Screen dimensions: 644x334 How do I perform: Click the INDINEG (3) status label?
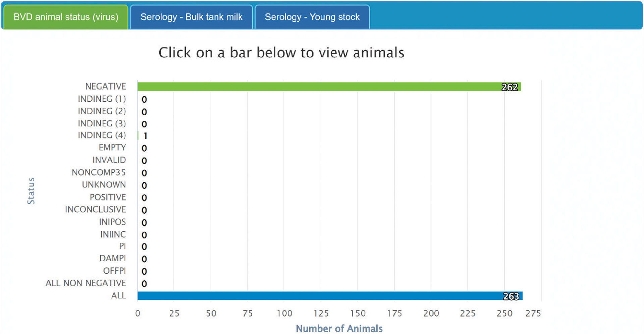click(x=102, y=123)
